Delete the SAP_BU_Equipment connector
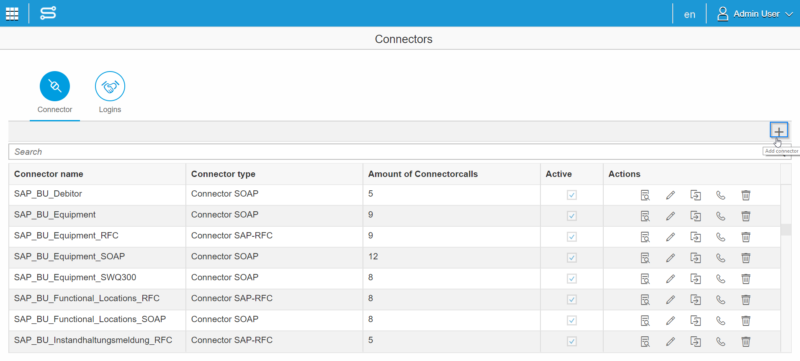This screenshot has width=800, height=361. [x=745, y=216]
